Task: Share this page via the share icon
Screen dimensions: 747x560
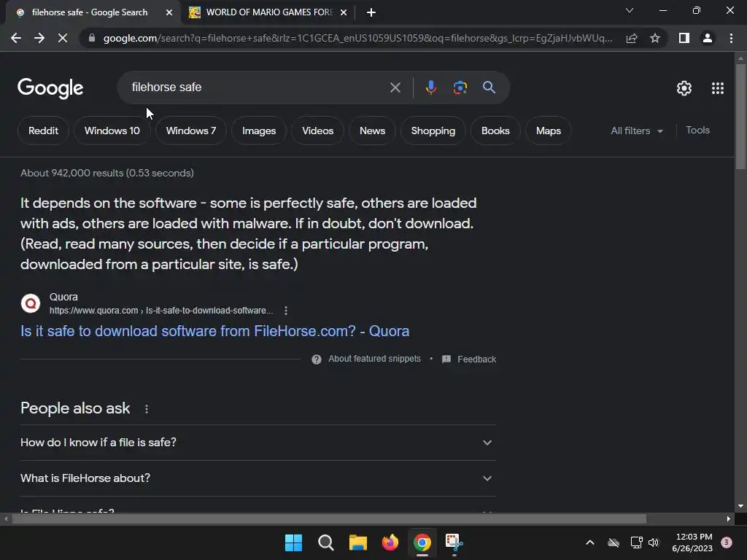Action: 632,38
